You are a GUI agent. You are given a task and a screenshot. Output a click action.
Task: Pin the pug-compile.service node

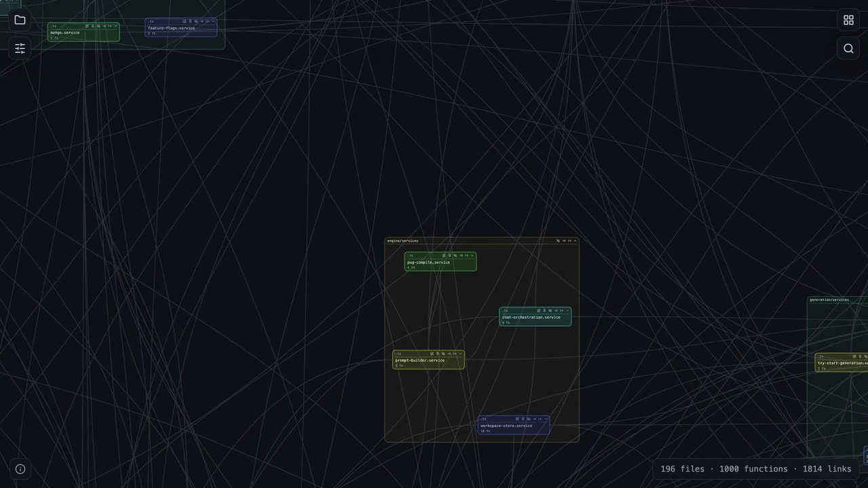pyautogui.click(x=450, y=256)
